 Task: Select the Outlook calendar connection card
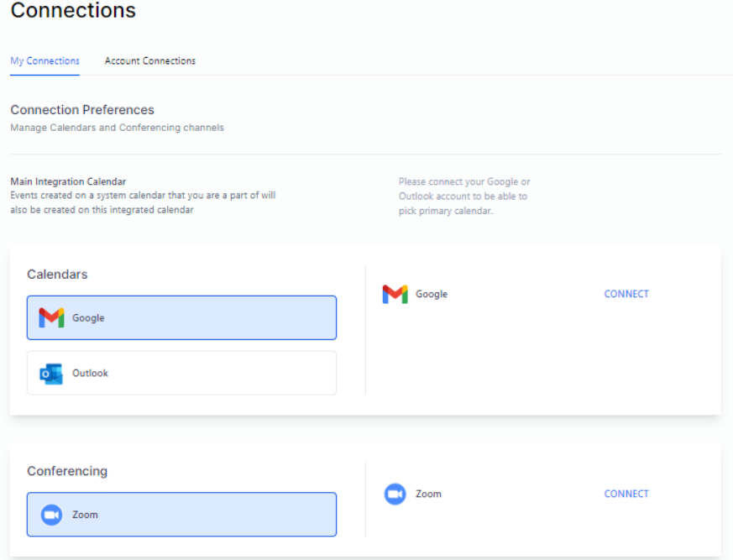click(181, 373)
